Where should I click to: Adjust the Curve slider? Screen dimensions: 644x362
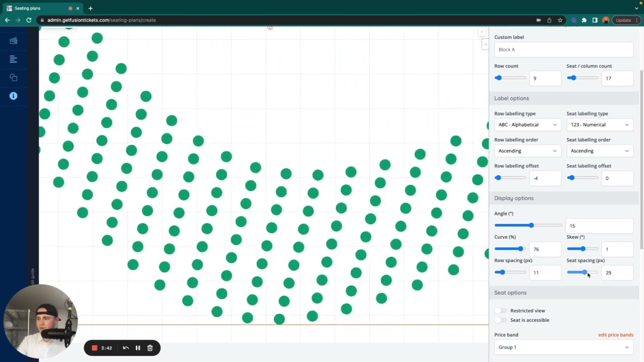[x=510, y=249]
